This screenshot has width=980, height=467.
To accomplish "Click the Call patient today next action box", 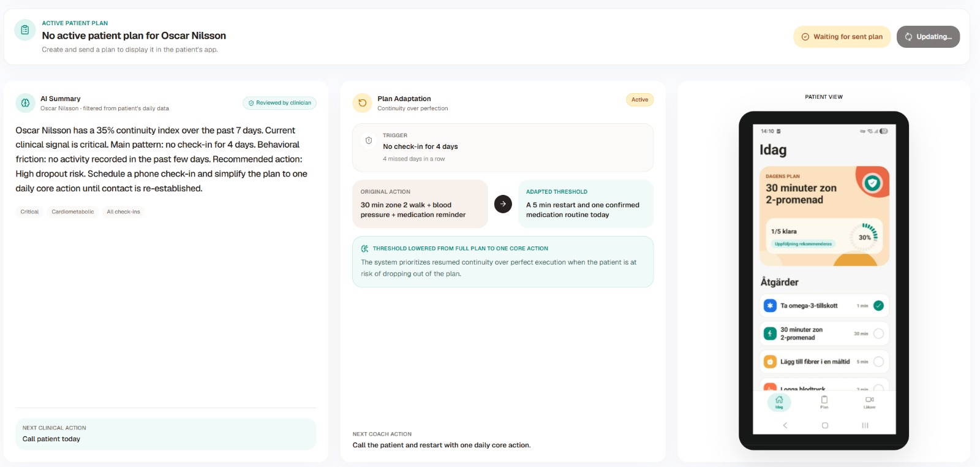I will click(165, 434).
